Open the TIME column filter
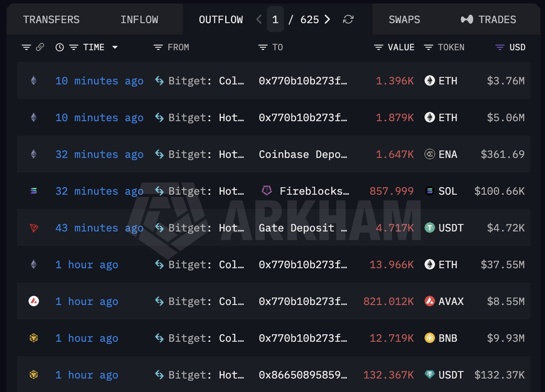This screenshot has width=545, height=392. 74,47
